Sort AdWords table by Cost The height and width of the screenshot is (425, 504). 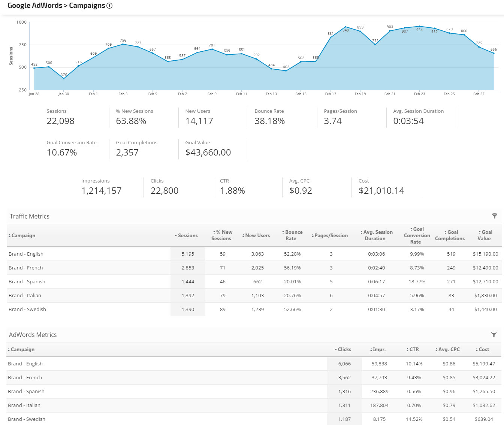[x=483, y=350]
